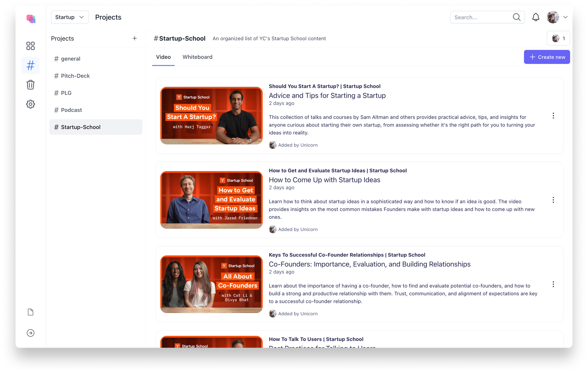Open three-dot menu for Advice and Tips video

click(x=553, y=116)
